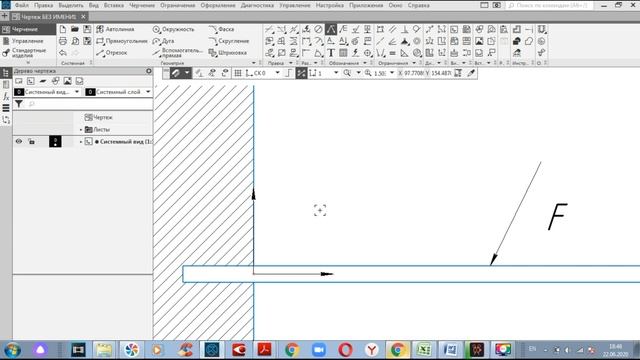Click the Windows Start button
The image size is (640, 360).
tap(12, 350)
